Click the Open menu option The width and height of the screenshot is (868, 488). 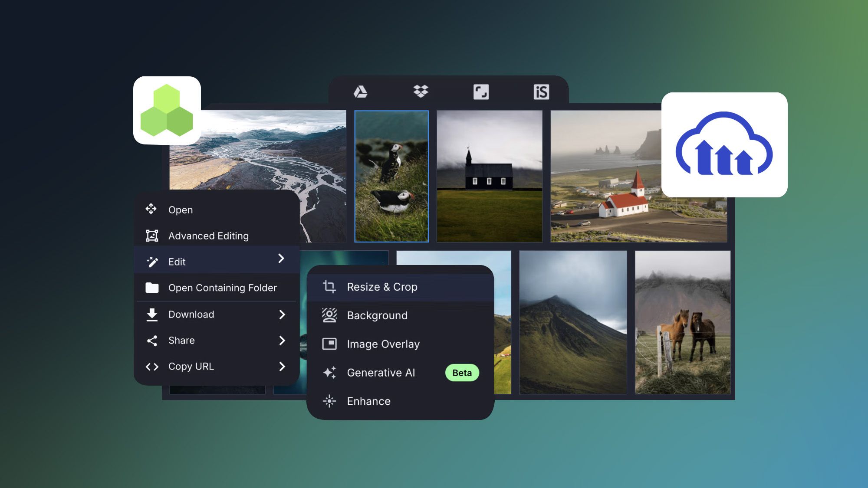click(x=180, y=209)
